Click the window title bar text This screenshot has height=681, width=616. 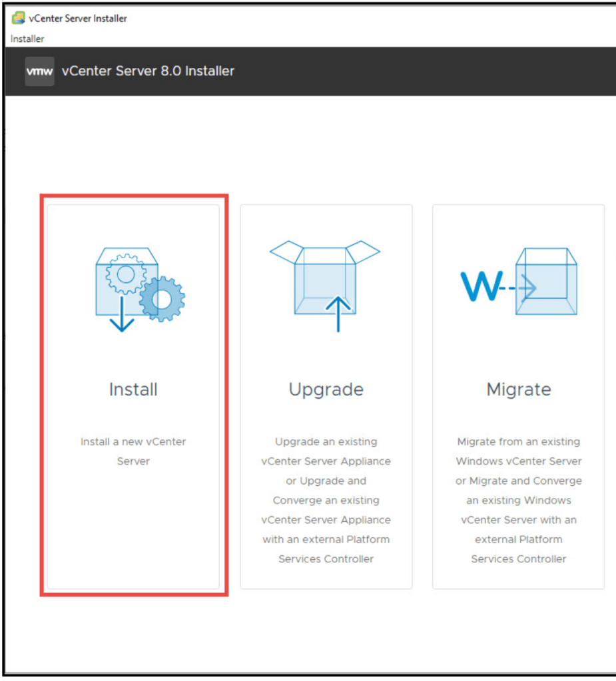[78, 18]
